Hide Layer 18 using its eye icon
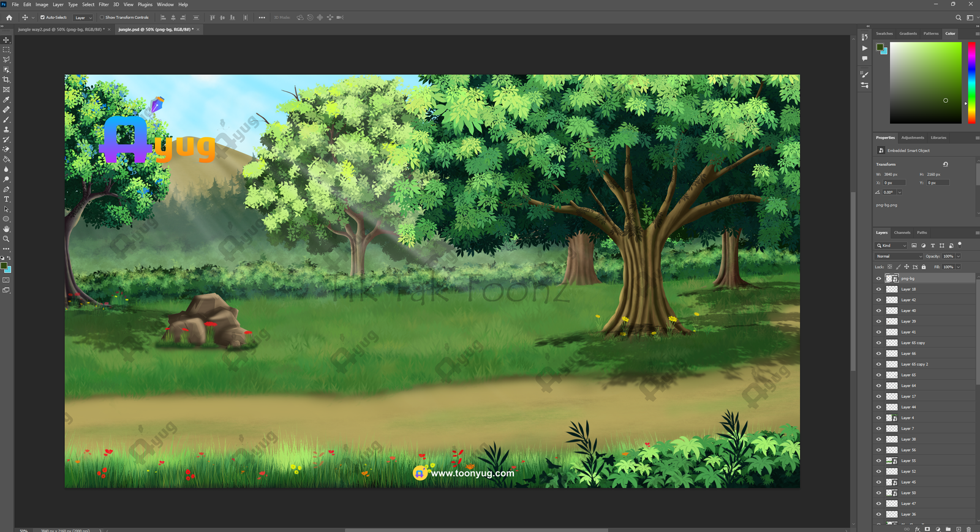Viewport: 980px width, 532px height. click(x=878, y=290)
